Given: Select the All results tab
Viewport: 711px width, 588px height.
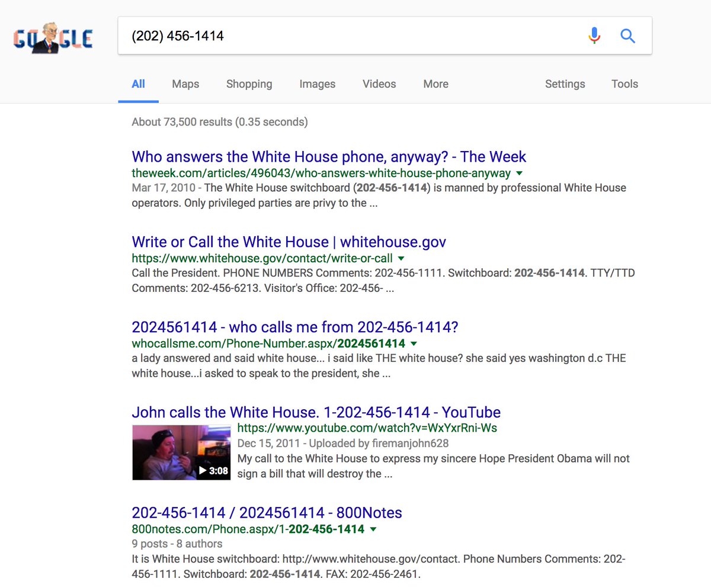Looking at the screenshot, I should (138, 84).
